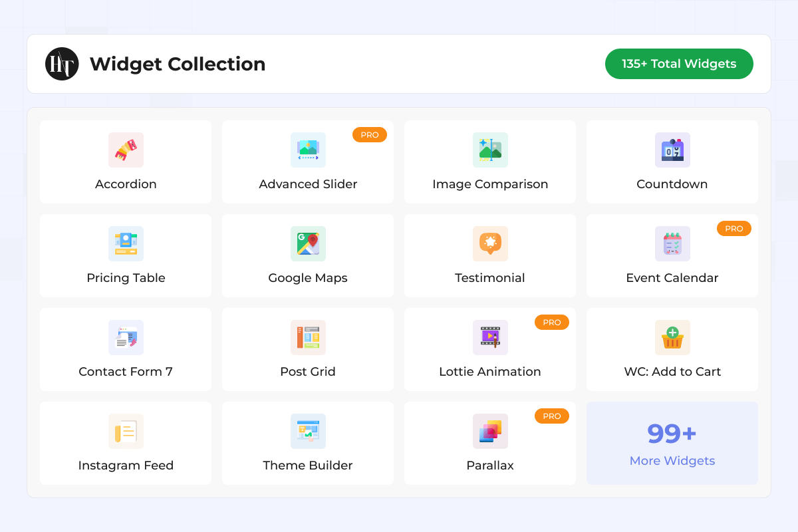This screenshot has height=532, width=798.
Task: Click the Advanced Slider label text
Action: click(x=308, y=184)
